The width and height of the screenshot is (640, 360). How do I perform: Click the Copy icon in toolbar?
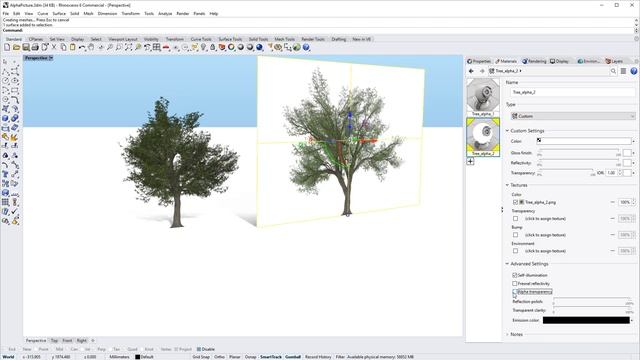coord(63,47)
